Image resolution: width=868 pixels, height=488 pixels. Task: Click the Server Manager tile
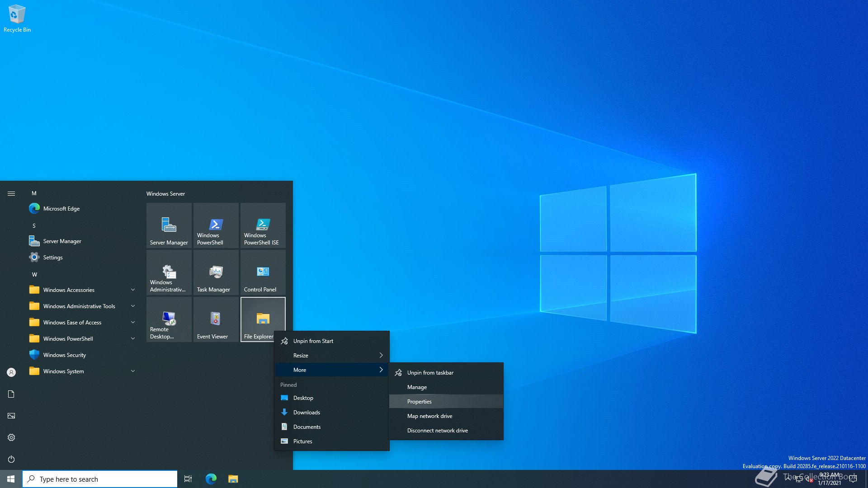tap(169, 225)
